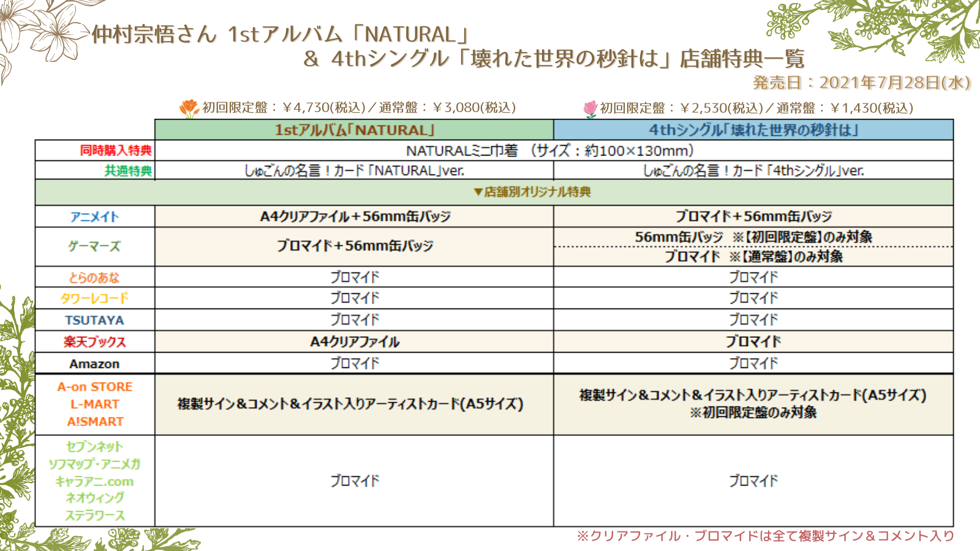Select ゲーマーズ album bonus ブロマイド＋56mm缶バッジ
Screen dimensions: 980x551
point(355,246)
